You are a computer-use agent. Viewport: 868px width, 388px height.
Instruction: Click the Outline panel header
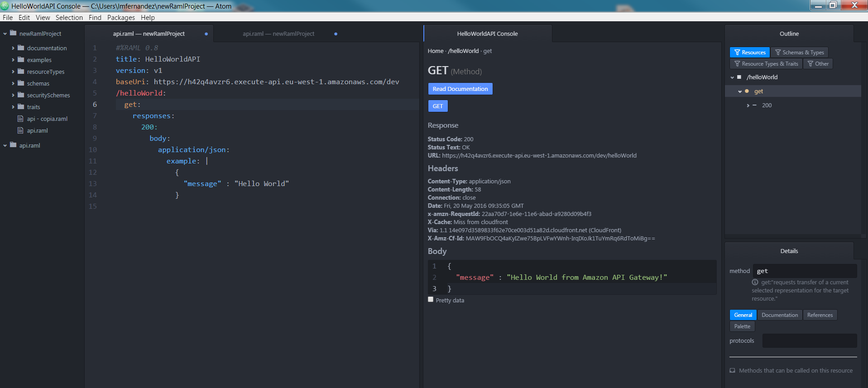(789, 34)
